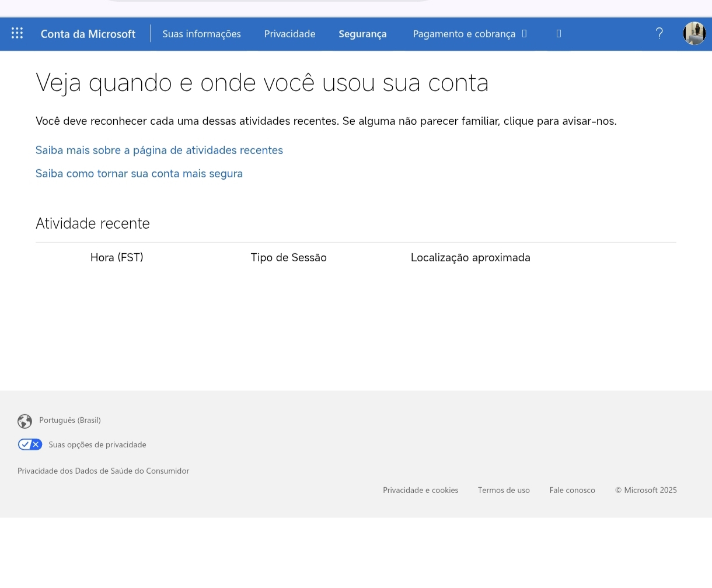This screenshot has width=712, height=588.
Task: Open the Suas informações tab
Action: click(x=201, y=34)
